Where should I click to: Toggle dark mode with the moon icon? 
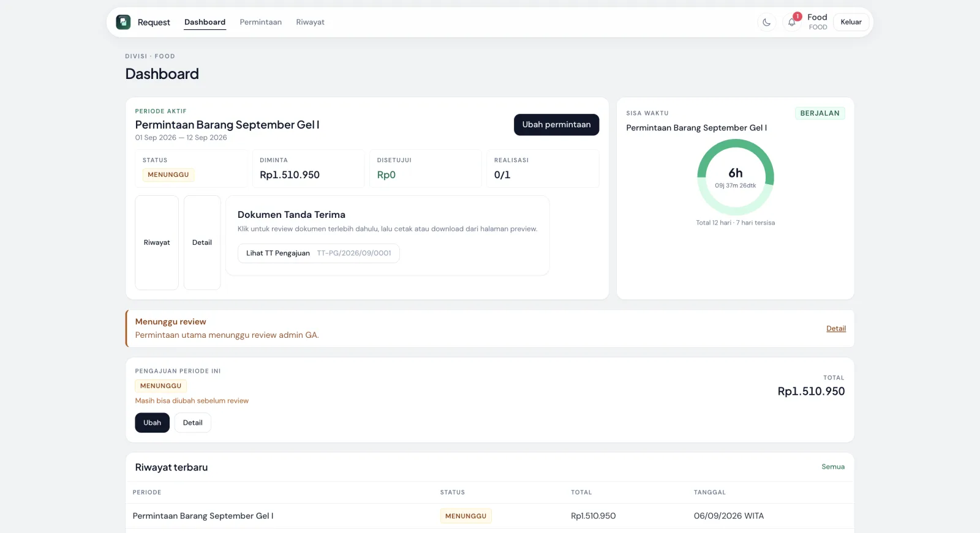point(767,23)
